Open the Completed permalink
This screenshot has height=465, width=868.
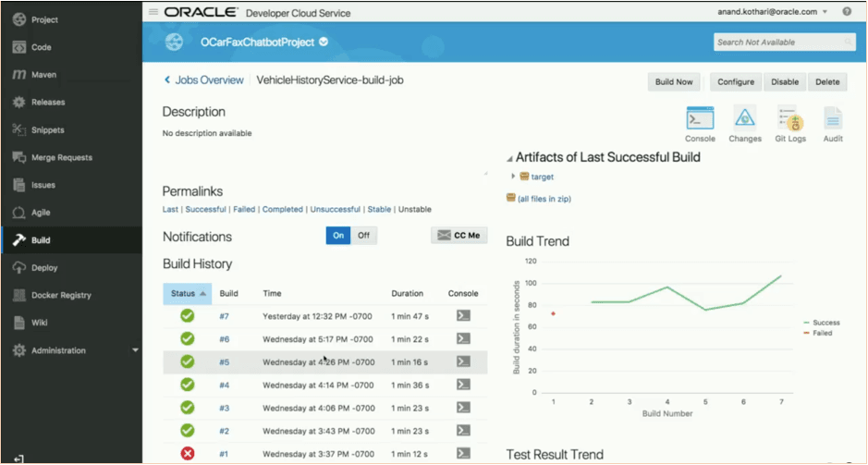coord(282,209)
